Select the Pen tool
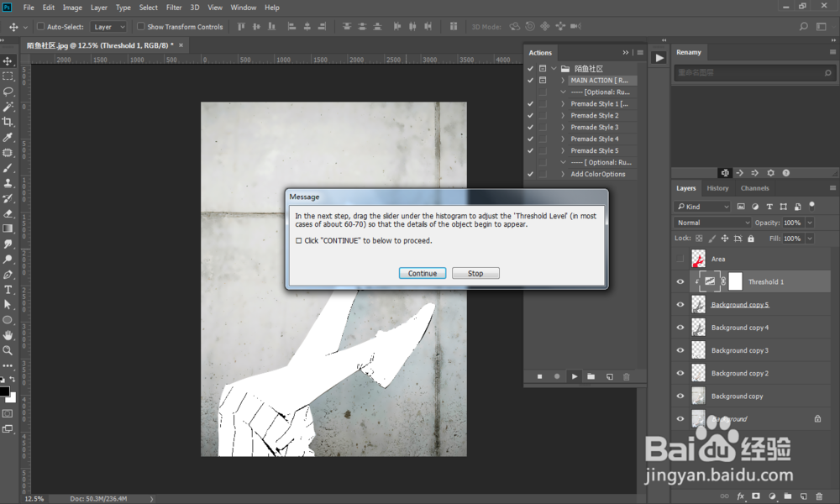This screenshot has height=504, width=840. click(x=8, y=275)
